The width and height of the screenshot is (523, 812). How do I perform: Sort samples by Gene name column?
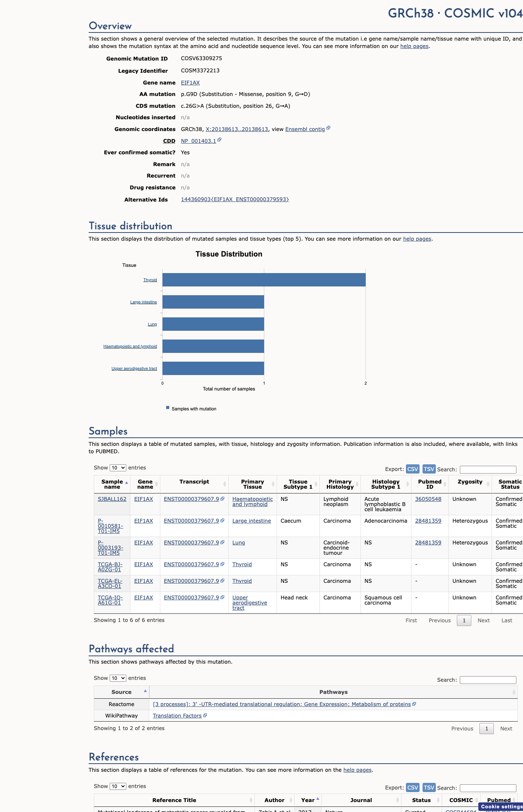coord(145,484)
